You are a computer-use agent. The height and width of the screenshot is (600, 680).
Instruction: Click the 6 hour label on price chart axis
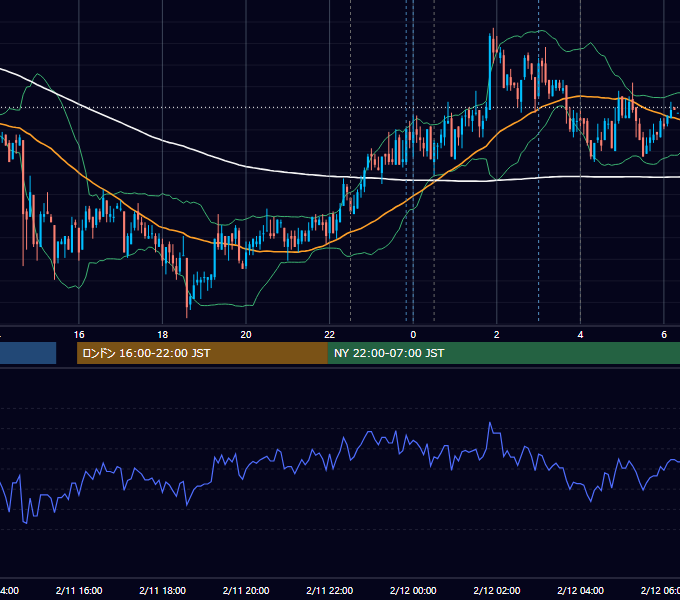pos(664,335)
